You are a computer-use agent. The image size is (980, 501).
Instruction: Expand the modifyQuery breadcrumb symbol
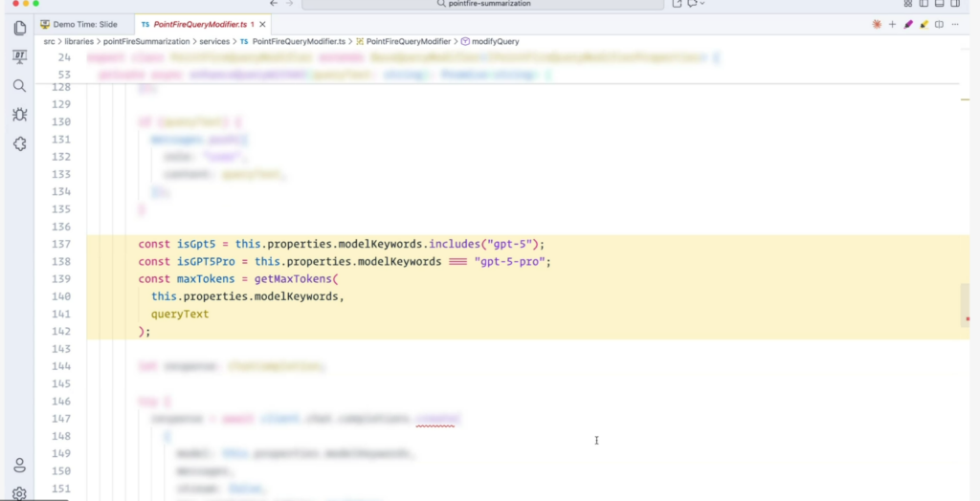[x=494, y=42]
